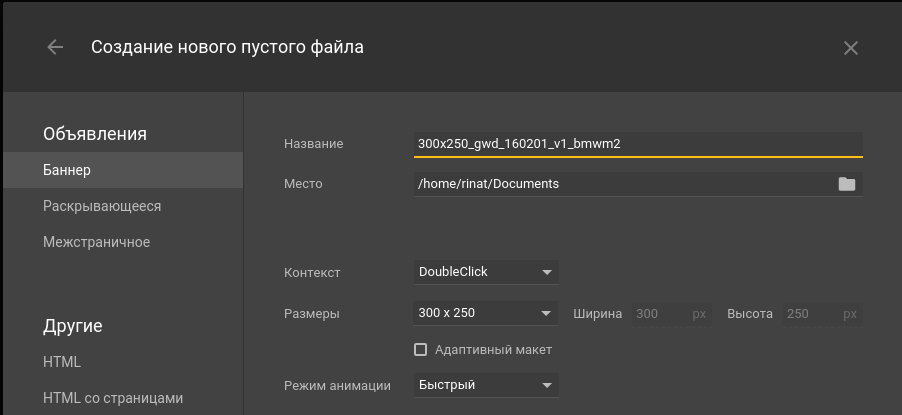
Task: Expand the Контекст DoubleClick dropdown
Action: point(486,272)
